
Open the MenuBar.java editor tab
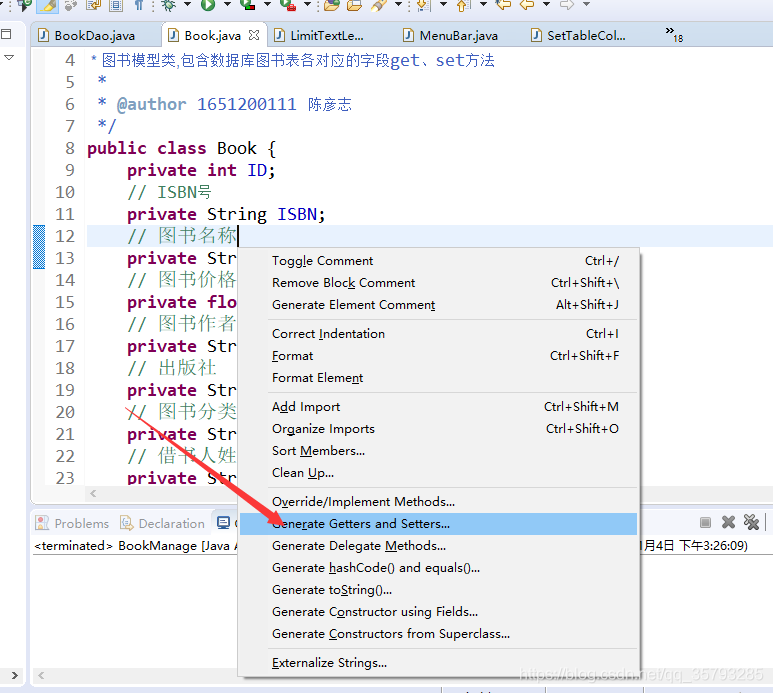(457, 36)
